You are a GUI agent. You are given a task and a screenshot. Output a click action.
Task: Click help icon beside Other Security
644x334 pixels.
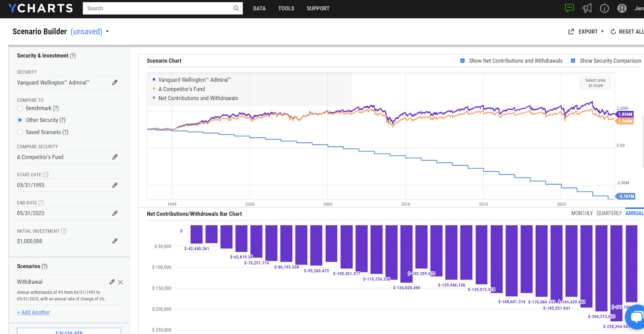62,120
